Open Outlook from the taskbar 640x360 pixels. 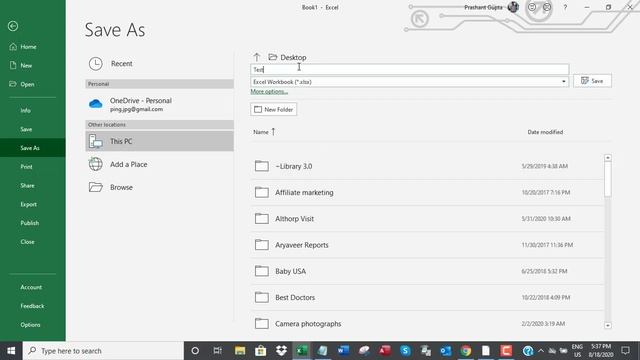[x=445, y=351]
